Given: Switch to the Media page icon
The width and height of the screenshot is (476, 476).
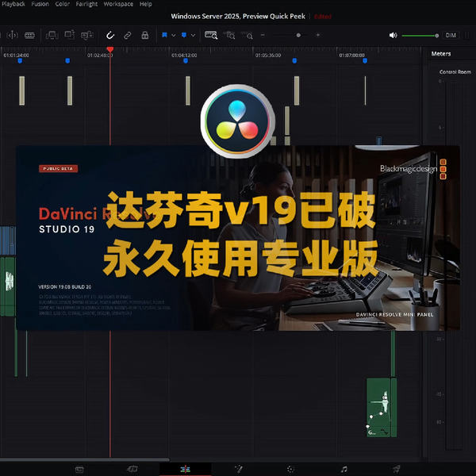Looking at the screenshot, I should pos(79,470).
